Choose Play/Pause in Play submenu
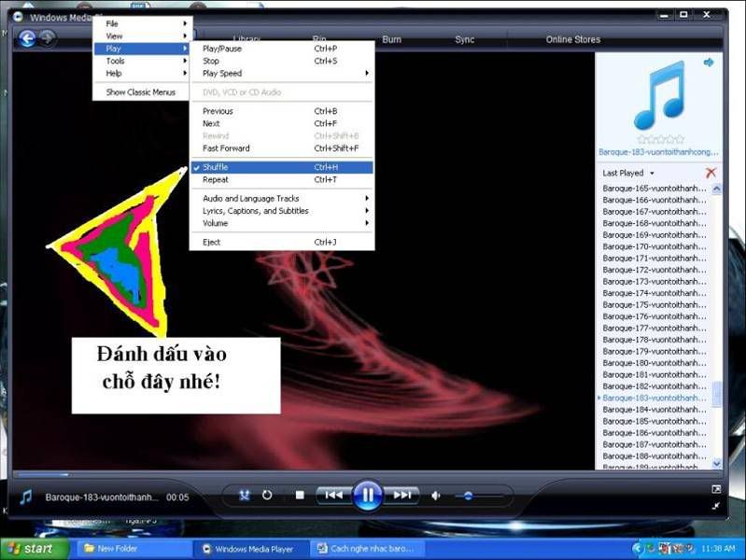746x560 pixels. click(x=282, y=49)
